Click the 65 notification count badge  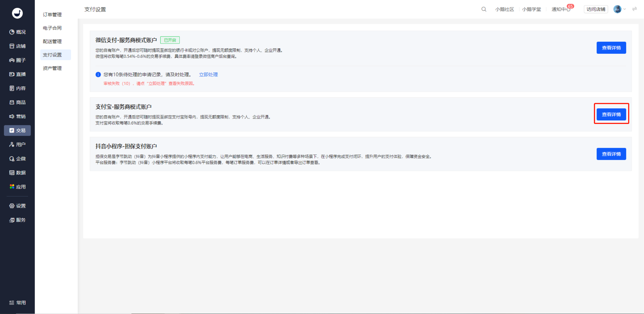(570, 6)
